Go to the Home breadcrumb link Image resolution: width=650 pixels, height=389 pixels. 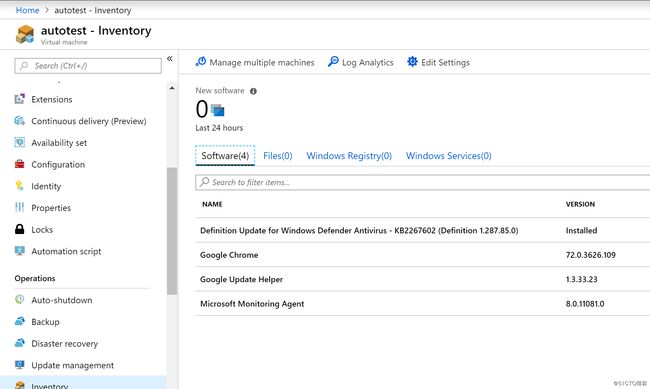tap(27, 10)
